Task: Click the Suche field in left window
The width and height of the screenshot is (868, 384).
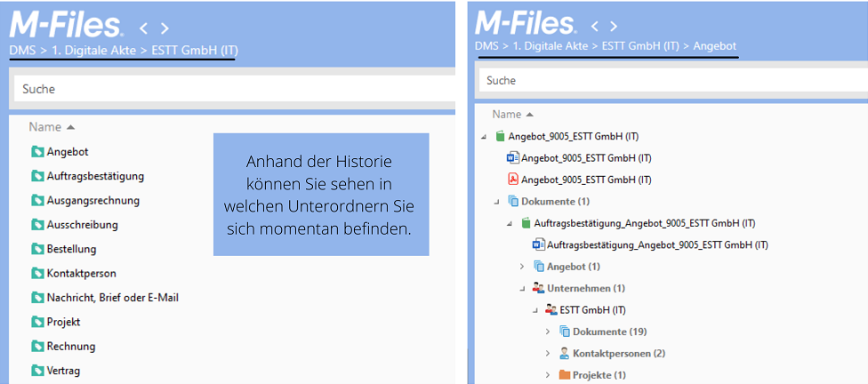Action: pos(231,89)
